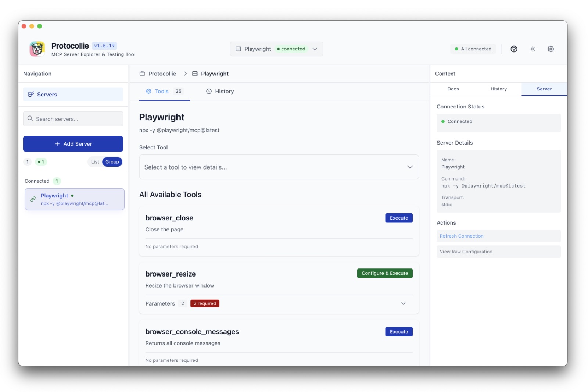Execute browser_close tool
588x392 pixels.
399,218
